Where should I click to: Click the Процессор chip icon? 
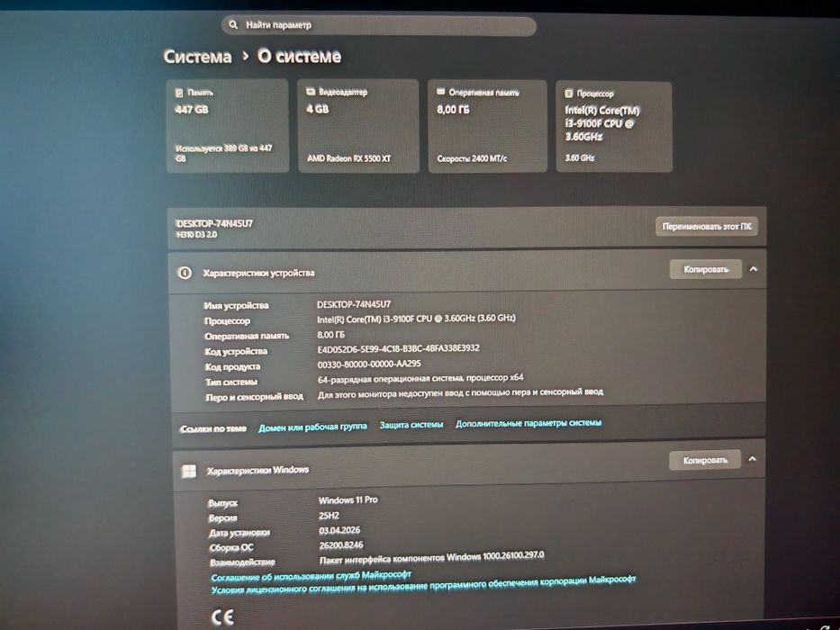(x=569, y=94)
